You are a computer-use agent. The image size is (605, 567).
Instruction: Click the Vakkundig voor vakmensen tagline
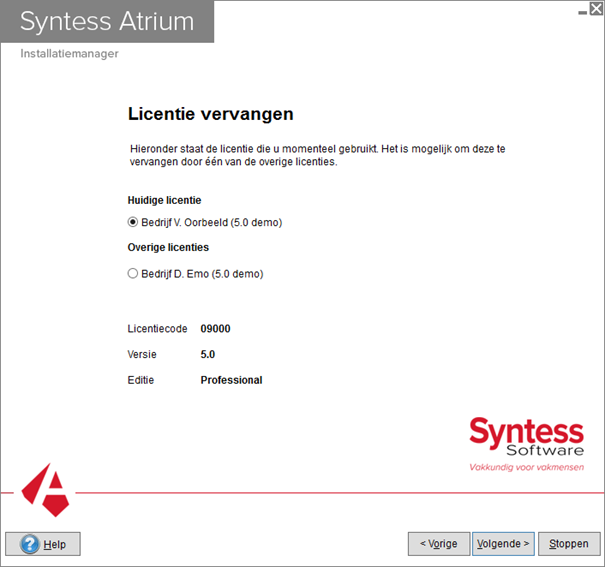pos(526,467)
